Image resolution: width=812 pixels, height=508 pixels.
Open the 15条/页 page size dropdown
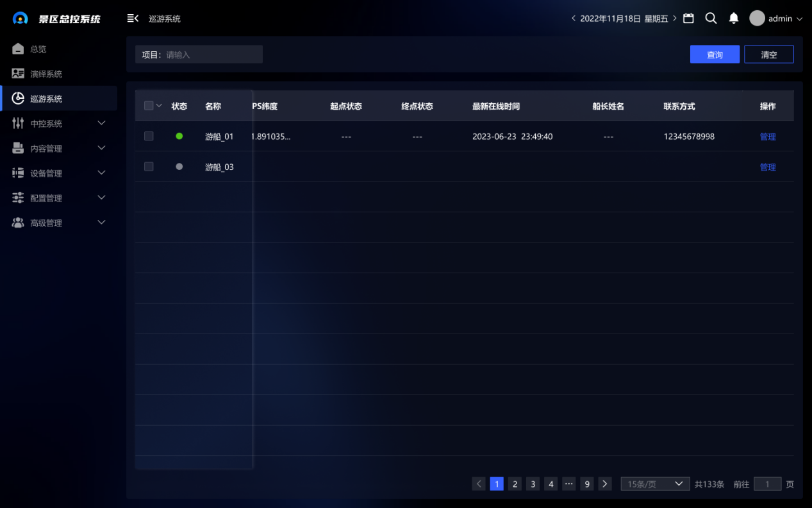tap(654, 484)
